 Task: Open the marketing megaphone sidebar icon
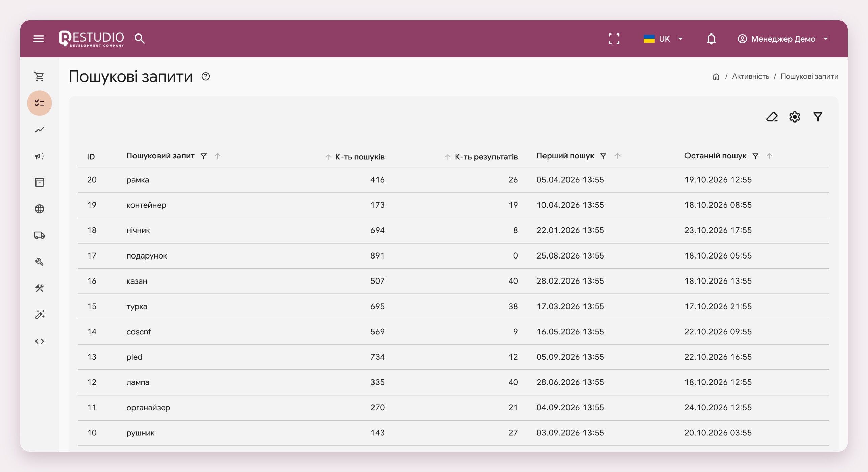coord(39,156)
